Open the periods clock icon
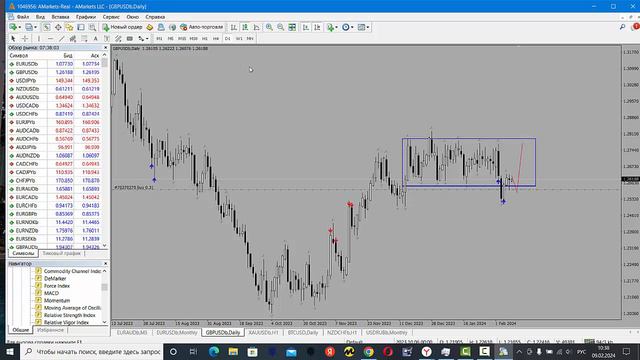640x360 pixels. pyautogui.click(x=346, y=27)
